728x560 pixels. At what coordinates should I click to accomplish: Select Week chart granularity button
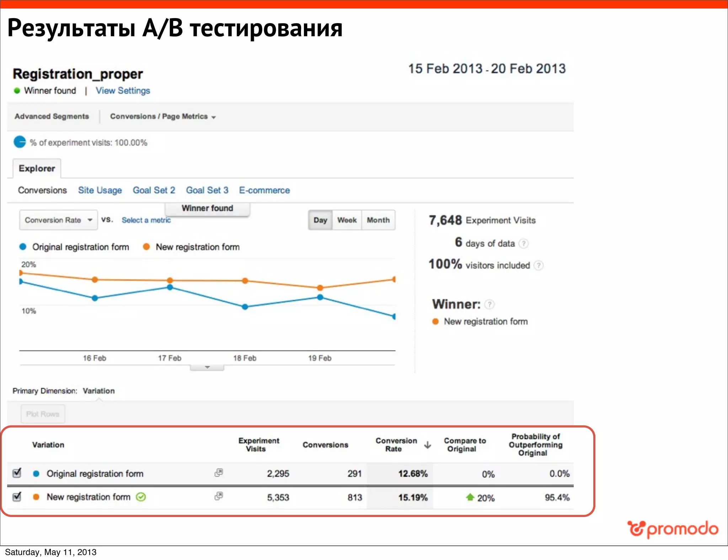click(x=347, y=220)
